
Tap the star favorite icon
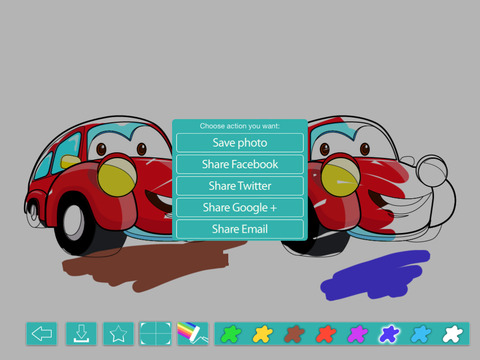click(118, 333)
